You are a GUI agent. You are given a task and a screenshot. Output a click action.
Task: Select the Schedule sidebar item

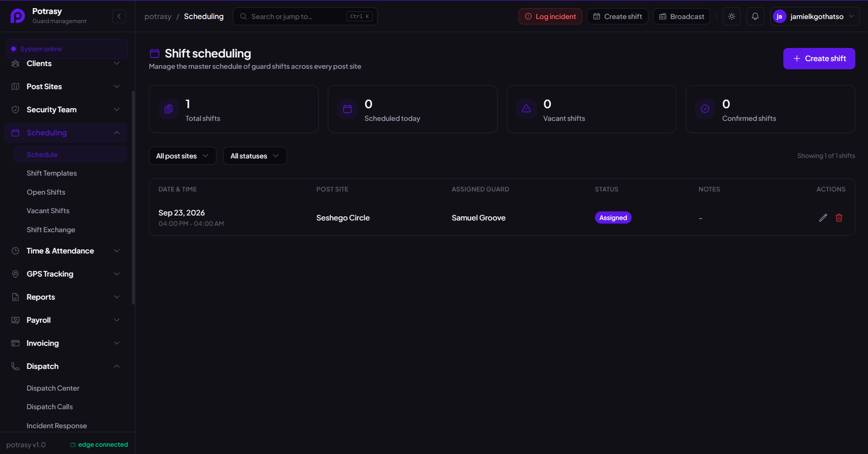coord(70,154)
